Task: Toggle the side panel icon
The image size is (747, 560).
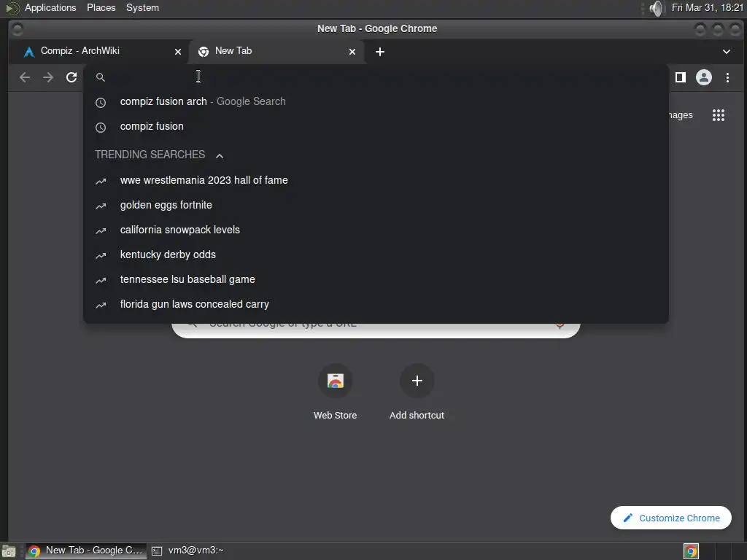Action: coord(681,77)
